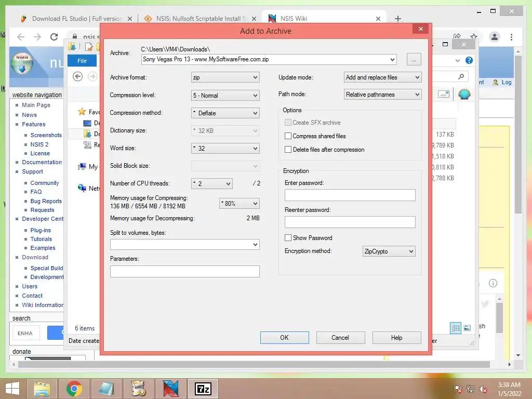Image resolution: width=532 pixels, height=399 pixels.
Task: Click the Action Center flag icon
Action: coord(458,389)
